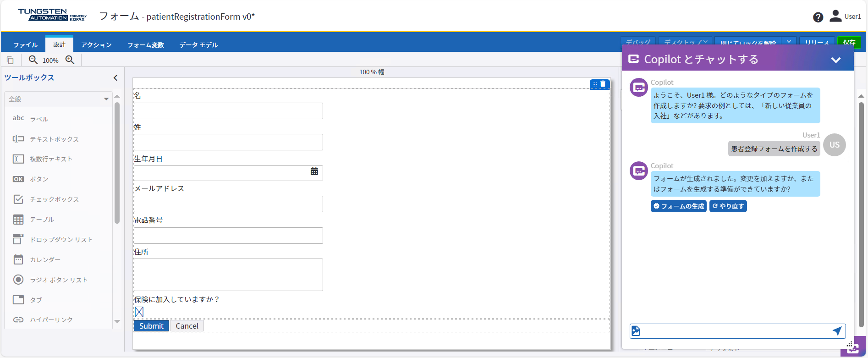The height and width of the screenshot is (358, 868).
Task: Collapse the ツールボックス panel
Action: [x=115, y=78]
